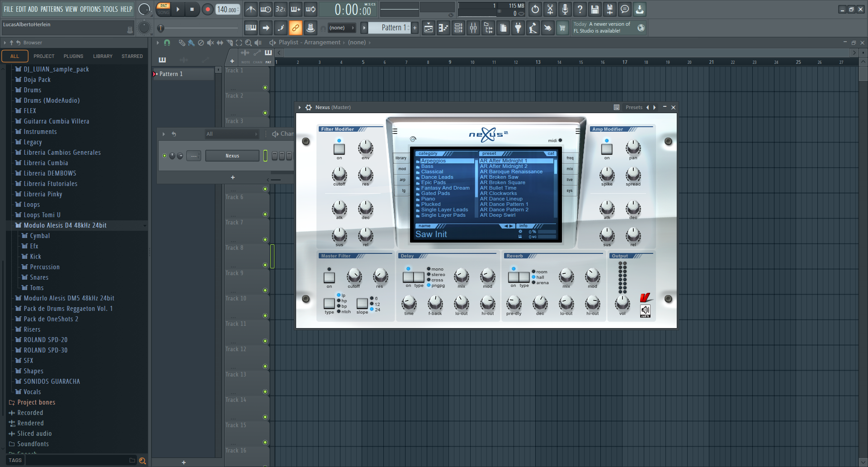Viewport: 868px width, 467px height.
Task: Select the playlist mute tool
Action: pyautogui.click(x=210, y=43)
